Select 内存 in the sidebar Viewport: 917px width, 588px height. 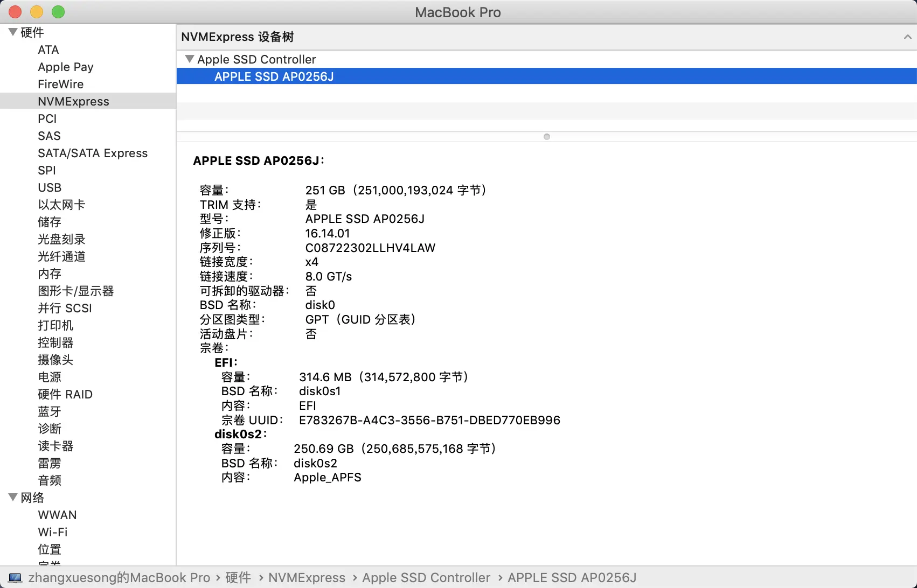tap(50, 274)
